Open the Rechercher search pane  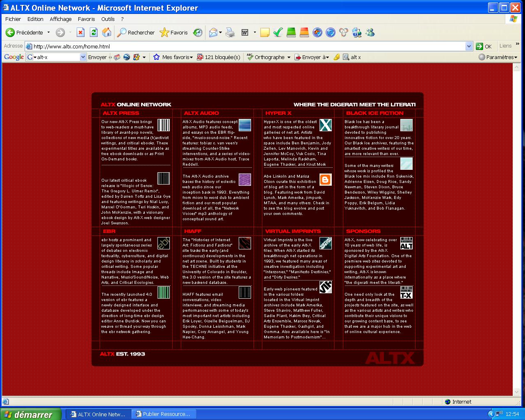[136, 32]
